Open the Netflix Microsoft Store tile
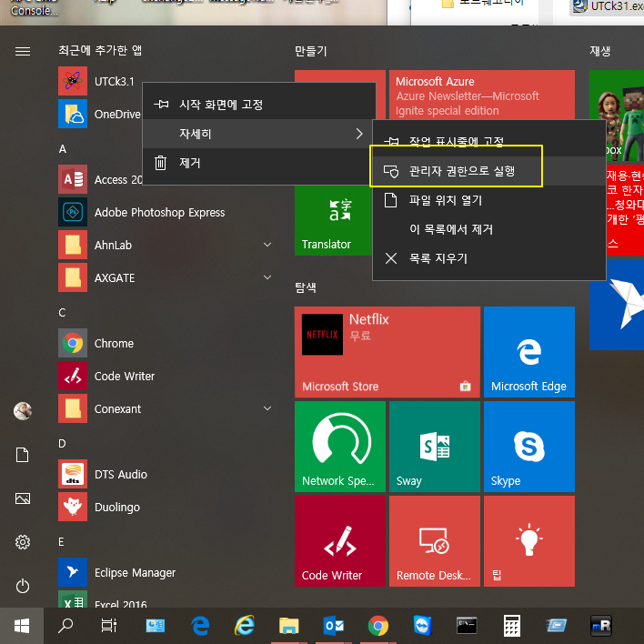644x644 pixels. tap(387, 352)
